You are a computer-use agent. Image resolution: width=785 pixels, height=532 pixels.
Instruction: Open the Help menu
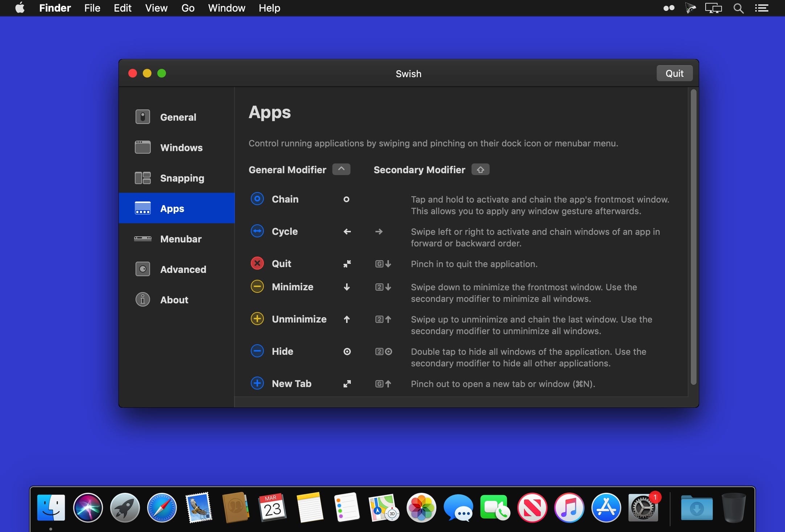click(x=269, y=8)
